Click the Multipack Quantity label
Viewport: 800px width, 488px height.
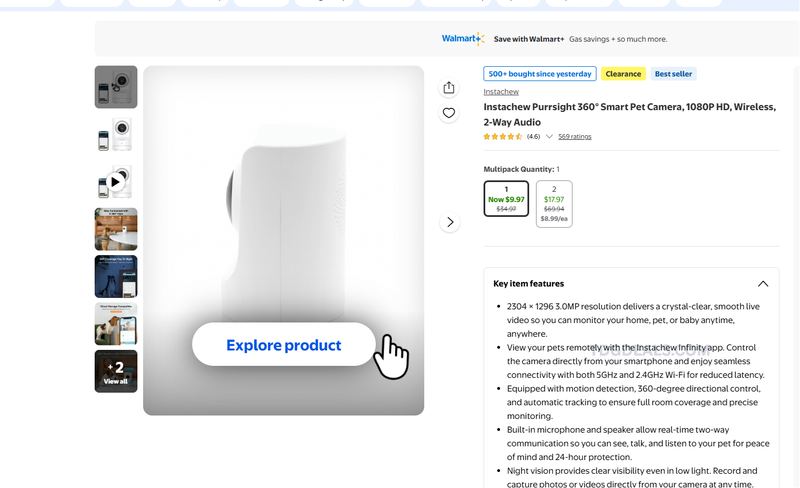(x=521, y=169)
